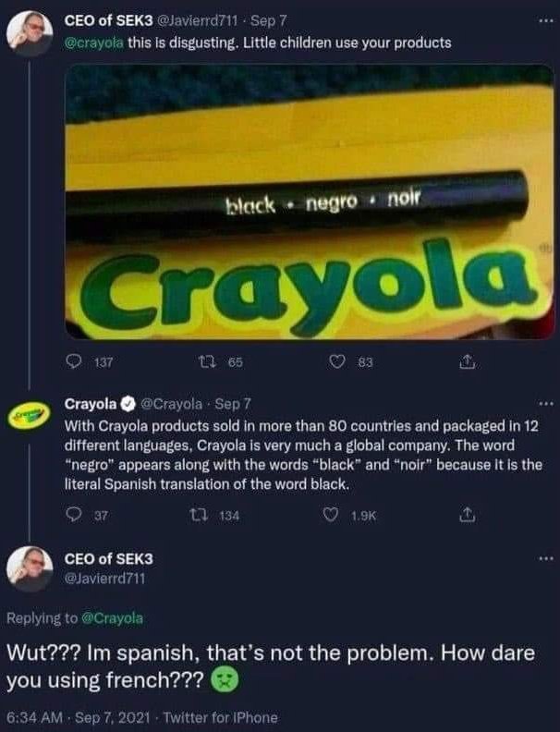Screen dimensions: 560x732
Task: View CEO of SEK3 profile picture at top
Action: pyautogui.click(x=30, y=33)
